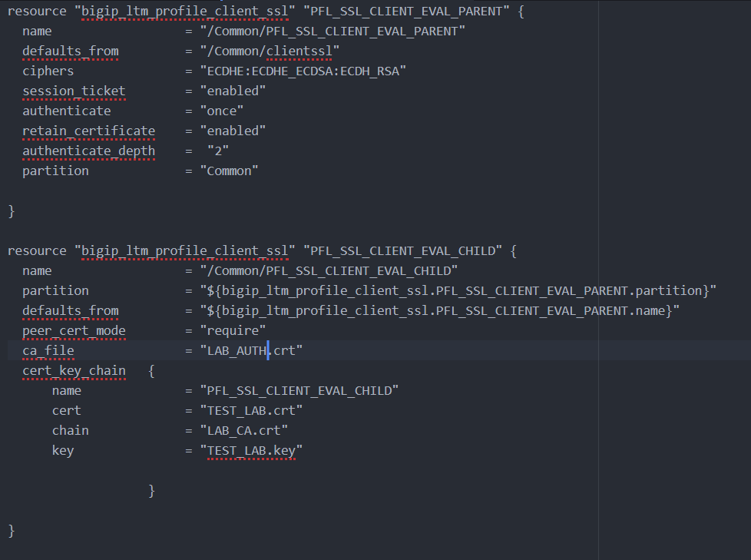Click the "PFL_SSL_CLIENT_EVAL_CHILD" resource name label
Image resolution: width=751 pixels, height=560 pixels.
point(402,251)
